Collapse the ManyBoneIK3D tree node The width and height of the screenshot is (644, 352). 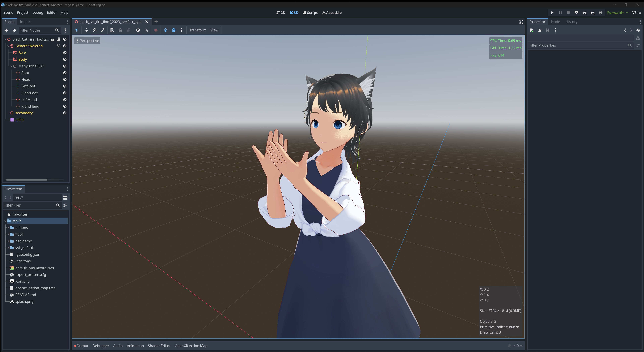[x=11, y=66]
